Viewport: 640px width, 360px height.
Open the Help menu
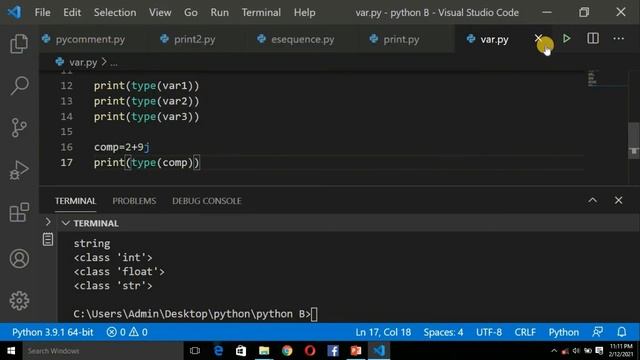[x=304, y=13]
